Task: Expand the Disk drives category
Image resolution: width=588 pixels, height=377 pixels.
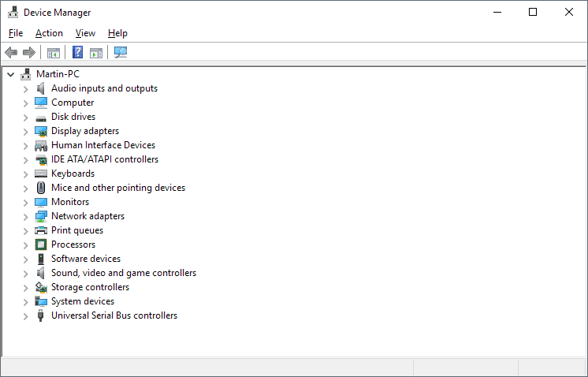Action: [x=25, y=117]
